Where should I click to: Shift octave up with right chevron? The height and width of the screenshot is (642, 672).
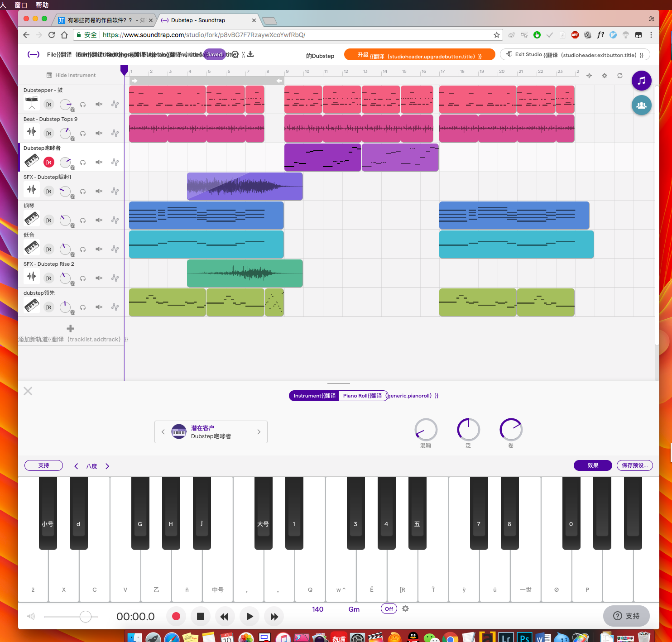(x=107, y=466)
